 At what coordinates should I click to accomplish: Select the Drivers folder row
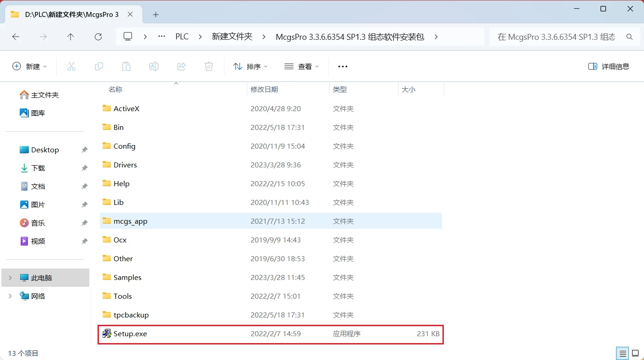point(271,165)
